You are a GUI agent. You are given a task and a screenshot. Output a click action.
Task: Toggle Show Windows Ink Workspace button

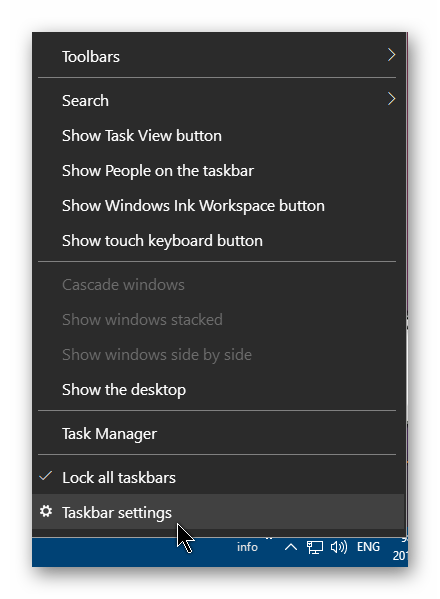coord(218,206)
